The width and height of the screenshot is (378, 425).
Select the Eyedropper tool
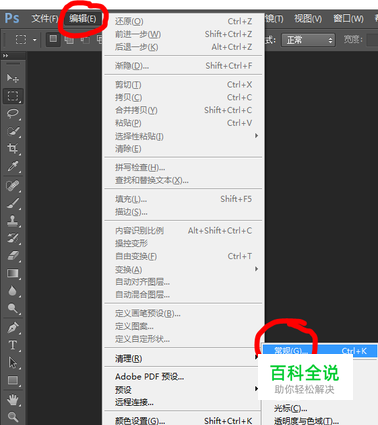click(x=13, y=166)
